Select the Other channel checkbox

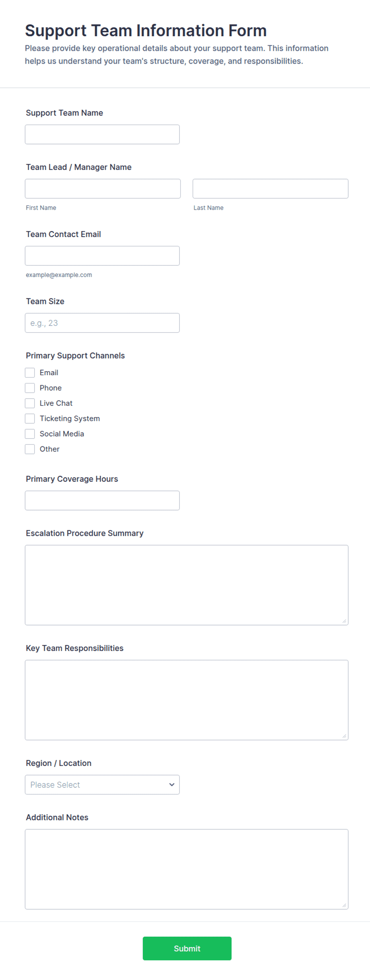[30, 449]
